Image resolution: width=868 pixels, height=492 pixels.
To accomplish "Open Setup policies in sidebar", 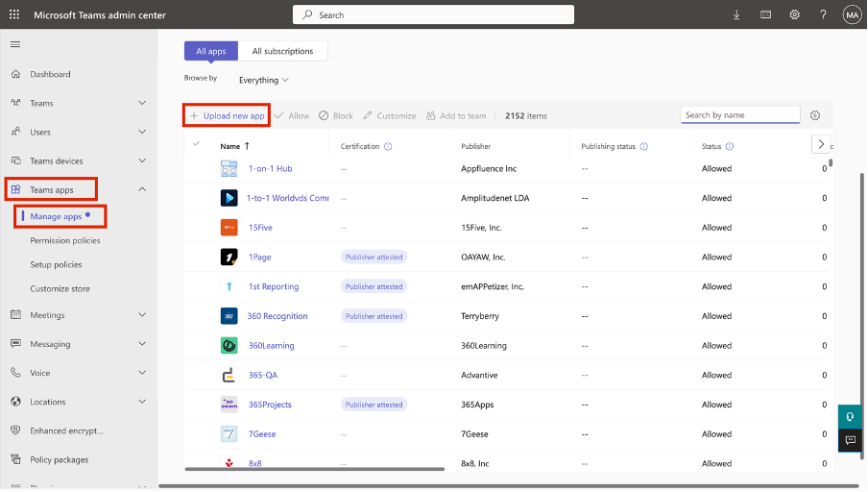I will pos(56,265).
